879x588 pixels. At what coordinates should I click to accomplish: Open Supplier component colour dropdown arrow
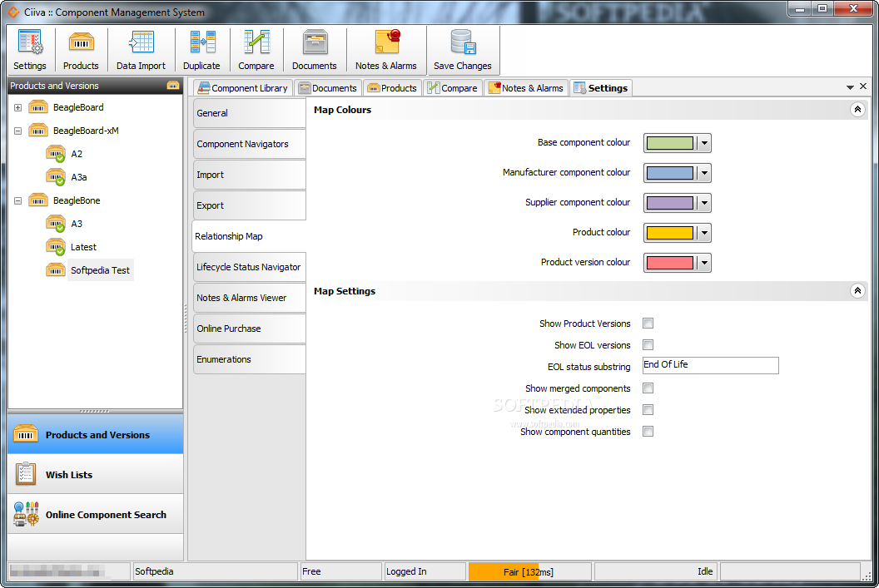click(x=704, y=203)
